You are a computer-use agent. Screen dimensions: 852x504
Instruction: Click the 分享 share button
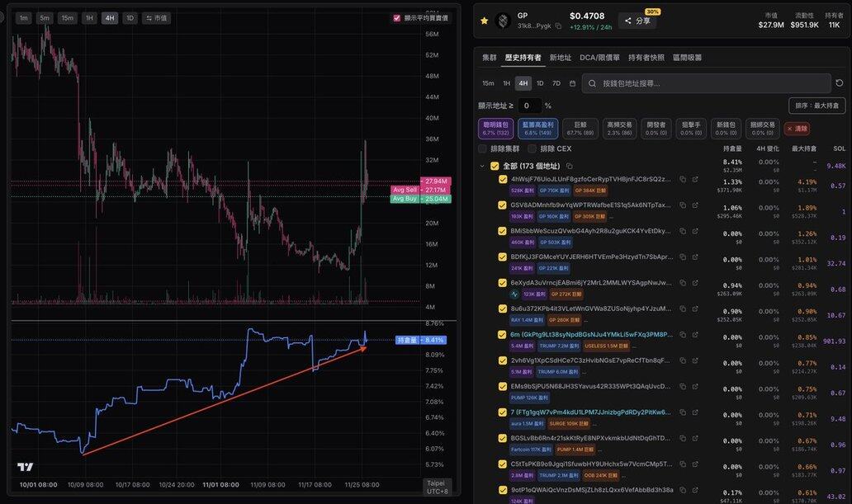pyautogui.click(x=637, y=21)
